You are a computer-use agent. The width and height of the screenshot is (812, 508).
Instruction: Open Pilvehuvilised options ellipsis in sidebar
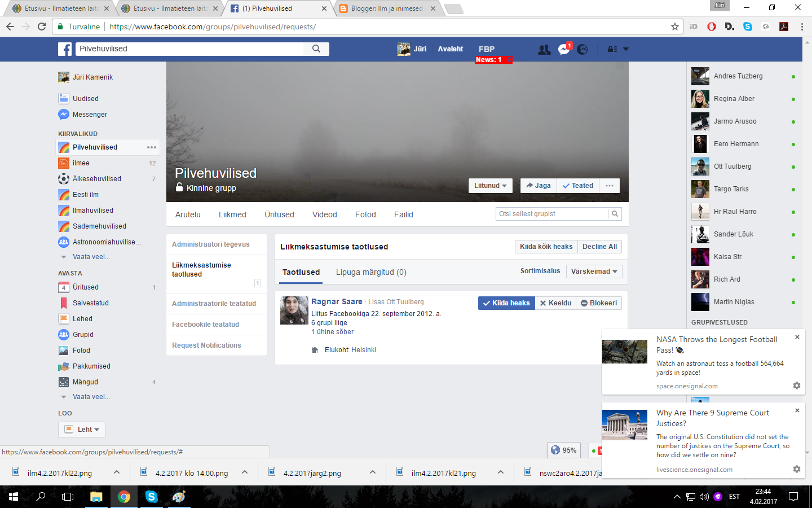152,147
